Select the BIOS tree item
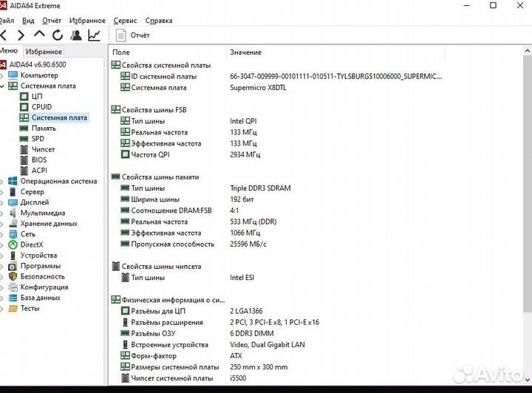 (x=39, y=160)
